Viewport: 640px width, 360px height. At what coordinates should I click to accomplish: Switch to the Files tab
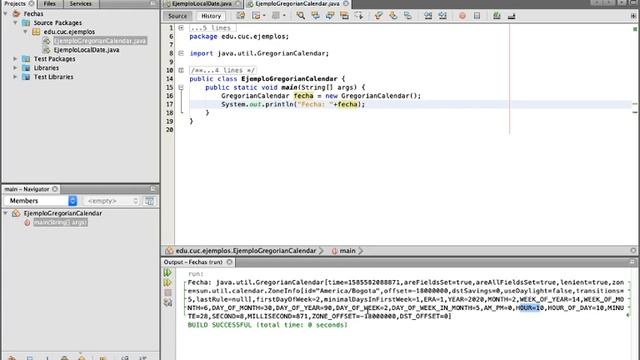(x=50, y=4)
